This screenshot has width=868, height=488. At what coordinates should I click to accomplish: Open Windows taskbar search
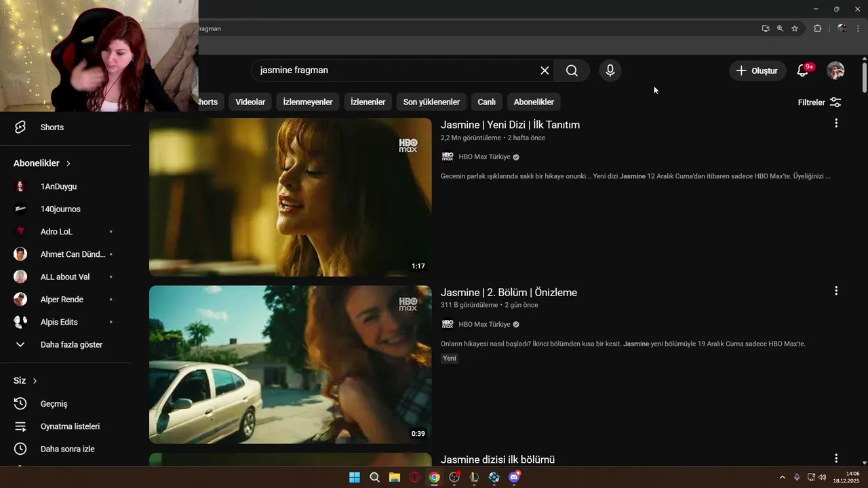pos(374,477)
